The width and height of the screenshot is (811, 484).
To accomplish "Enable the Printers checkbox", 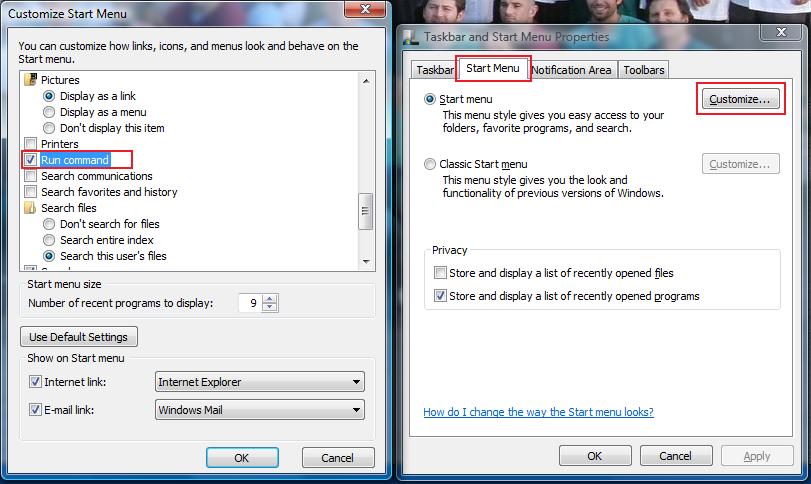I will click(31, 144).
